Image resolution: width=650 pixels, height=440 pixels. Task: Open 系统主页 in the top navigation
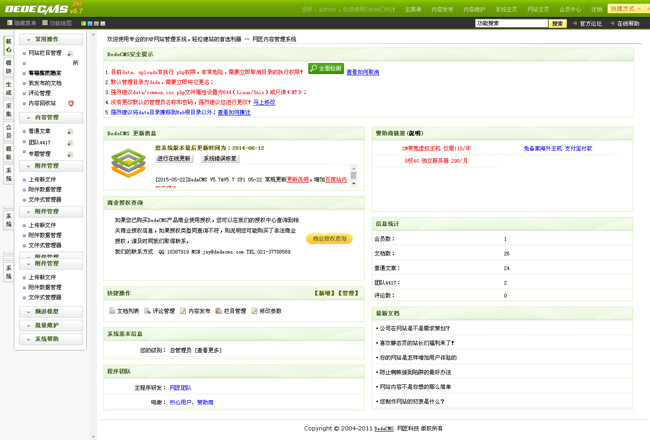[x=506, y=9]
